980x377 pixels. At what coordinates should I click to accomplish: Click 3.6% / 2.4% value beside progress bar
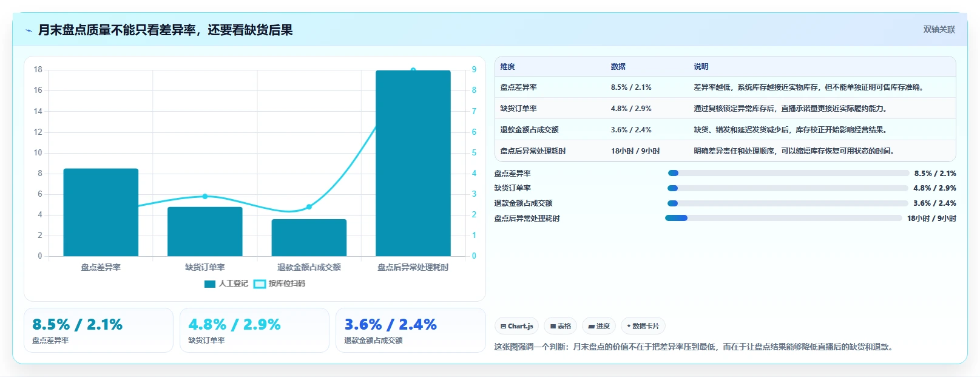pyautogui.click(x=934, y=203)
